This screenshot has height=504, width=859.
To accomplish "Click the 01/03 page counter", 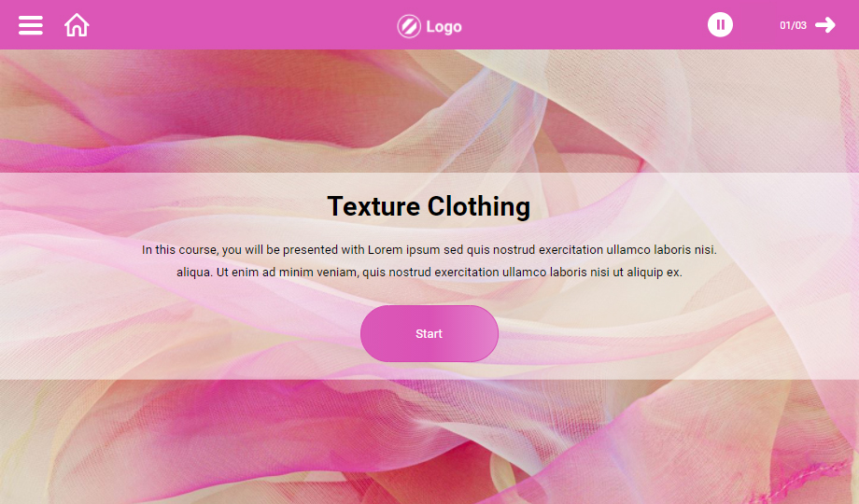I will [793, 25].
